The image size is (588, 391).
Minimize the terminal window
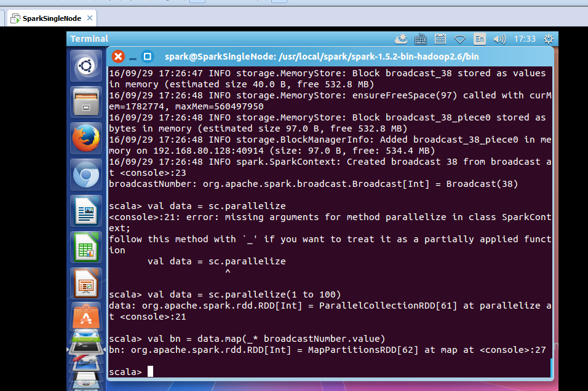pyautogui.click(x=133, y=57)
